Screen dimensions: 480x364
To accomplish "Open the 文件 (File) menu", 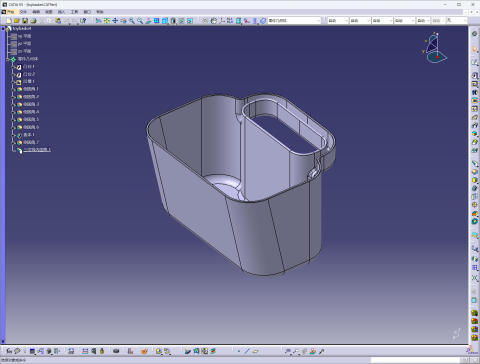I will tap(23, 12).
